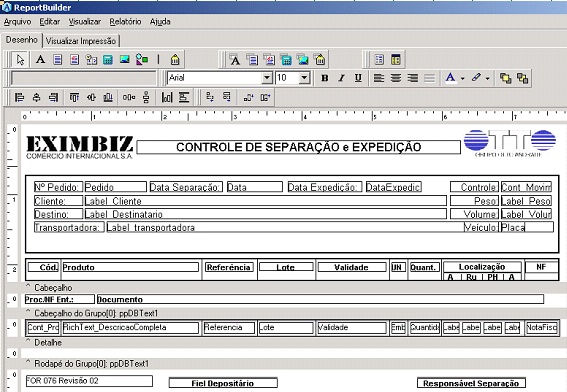Viewport: 567px width, 392px height.
Task: Click the Bring to Front icon
Action: point(505,78)
